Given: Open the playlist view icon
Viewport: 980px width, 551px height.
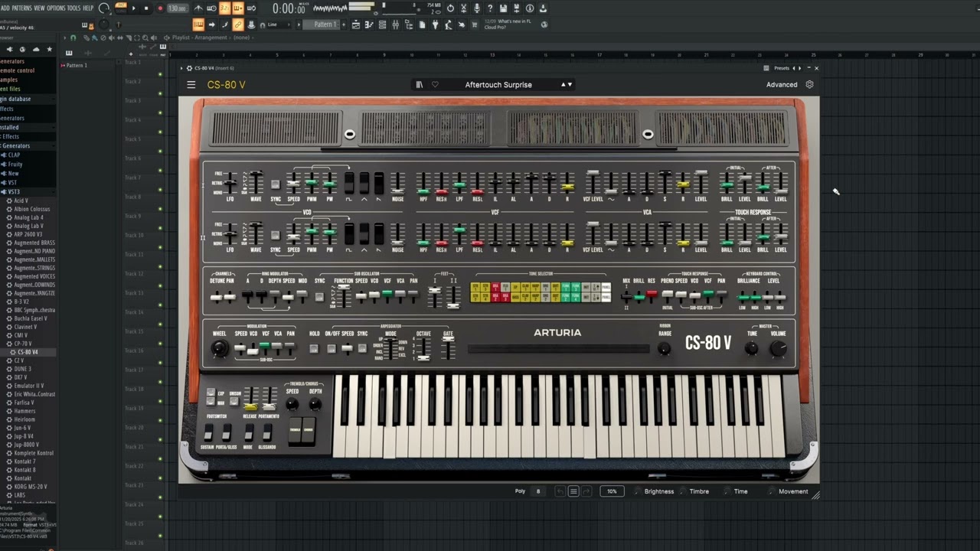Looking at the screenshot, I should click(x=356, y=24).
